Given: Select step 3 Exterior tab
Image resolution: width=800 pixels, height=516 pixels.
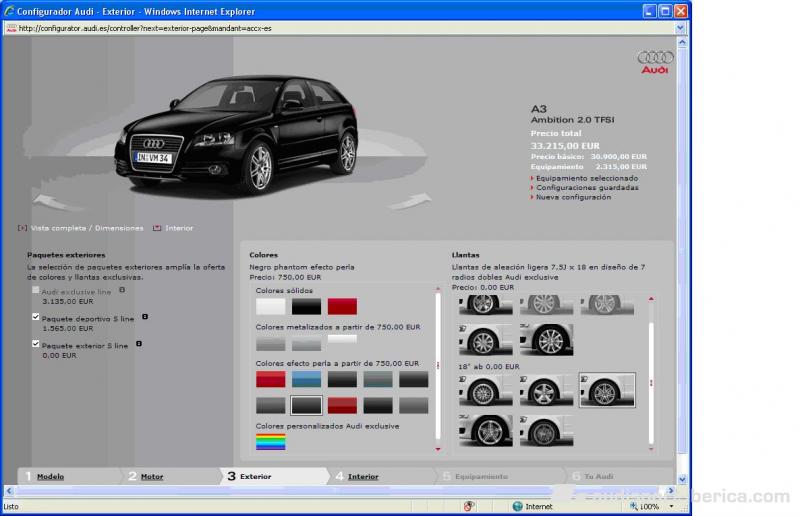Looking at the screenshot, I should point(274,476).
